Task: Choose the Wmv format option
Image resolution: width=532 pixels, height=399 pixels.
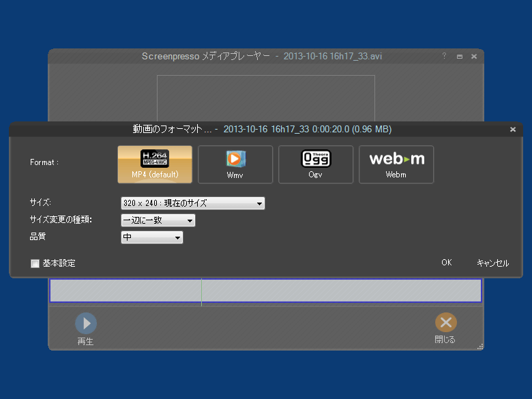Action: [x=235, y=164]
